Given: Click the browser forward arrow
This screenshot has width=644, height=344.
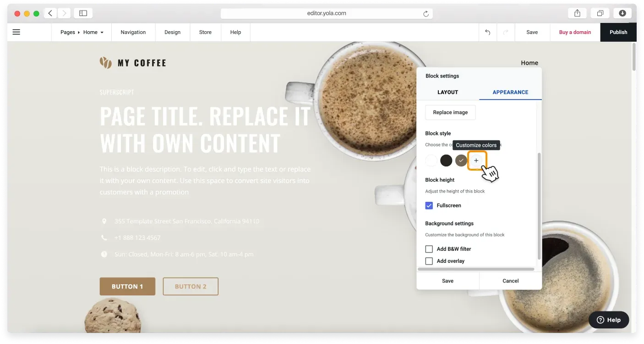Looking at the screenshot, I should 64,13.
